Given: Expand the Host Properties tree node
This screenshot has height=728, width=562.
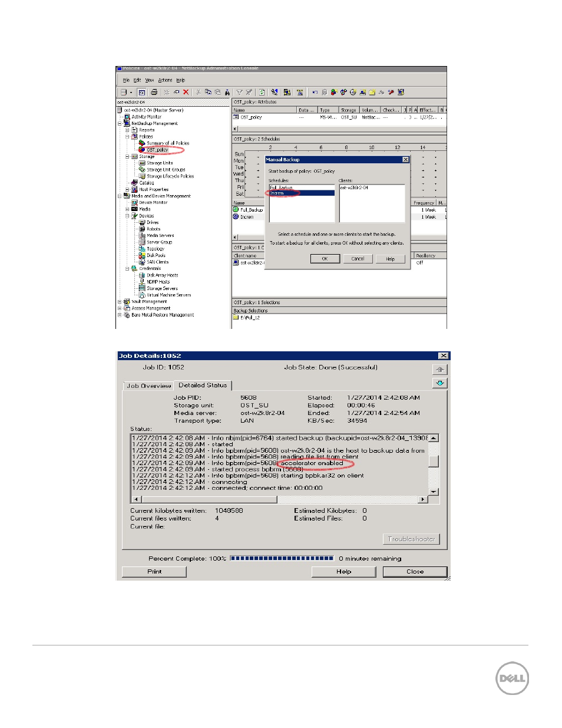Looking at the screenshot, I should pyautogui.click(x=127, y=190).
